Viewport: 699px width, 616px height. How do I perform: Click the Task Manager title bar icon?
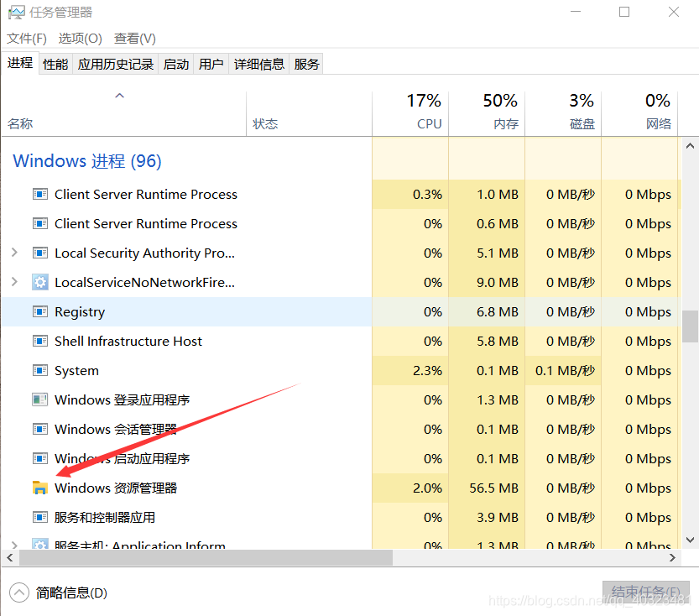tap(16, 12)
